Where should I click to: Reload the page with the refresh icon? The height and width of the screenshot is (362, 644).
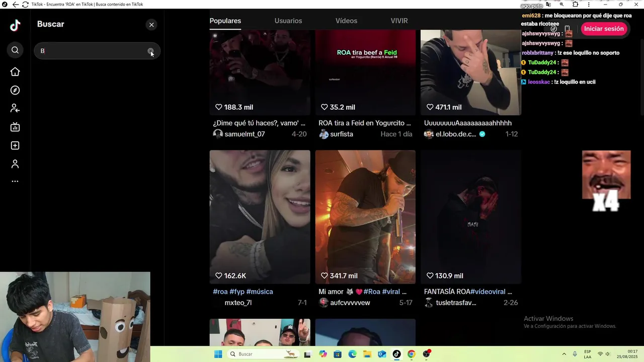[x=25, y=5]
